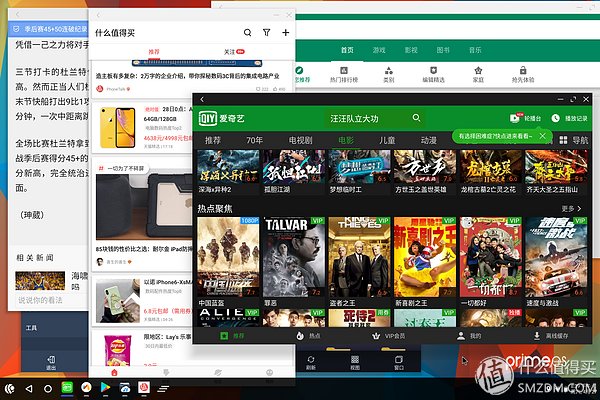This screenshot has width=600, height=400.
Task: Click the 窗口 window icon in the dark toolbar
Action: [399, 362]
